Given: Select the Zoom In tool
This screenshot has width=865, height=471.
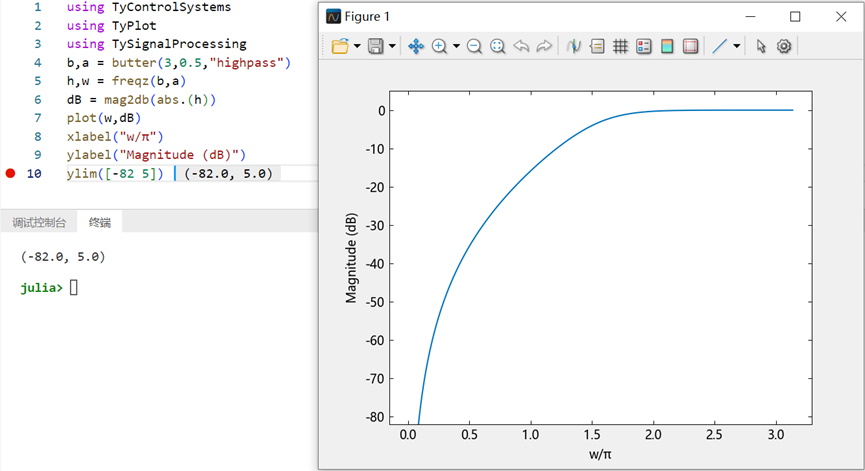Looking at the screenshot, I should pyautogui.click(x=439, y=46).
